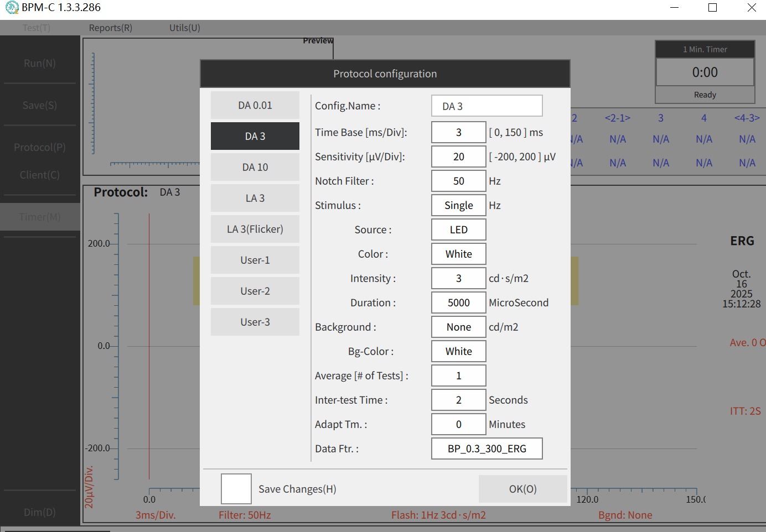Tick the Save Changes(H) checkbox
The height and width of the screenshot is (532, 766).
tap(236, 489)
